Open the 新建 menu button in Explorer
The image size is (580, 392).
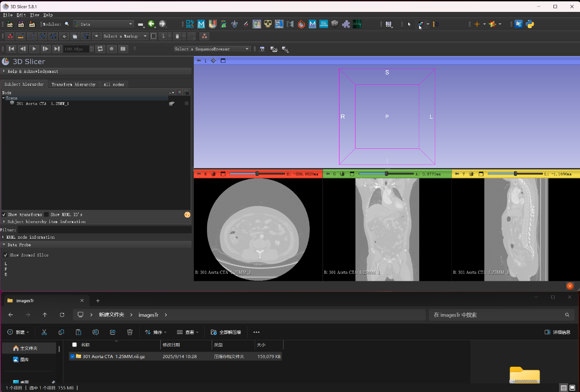pyautogui.click(x=18, y=332)
